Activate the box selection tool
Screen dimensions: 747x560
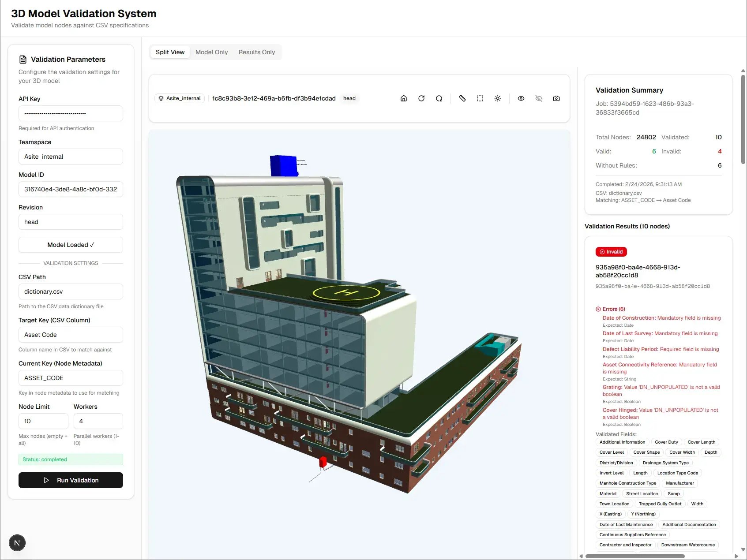[480, 98]
